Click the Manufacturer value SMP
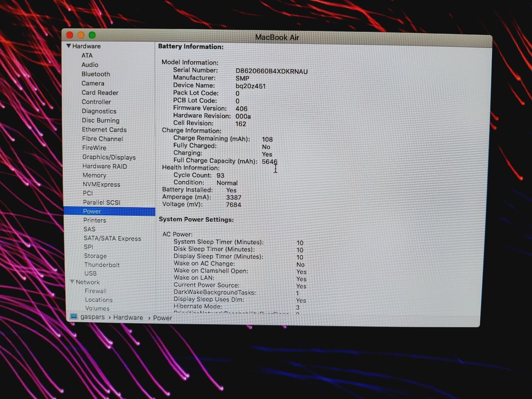This screenshot has width=532, height=399. [x=242, y=78]
